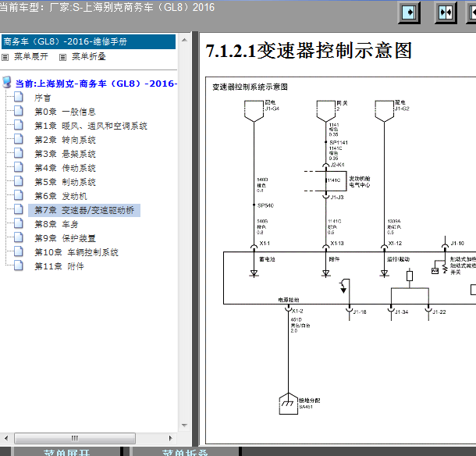Click the page icon beside 第2章 转向系统

click(x=19, y=139)
